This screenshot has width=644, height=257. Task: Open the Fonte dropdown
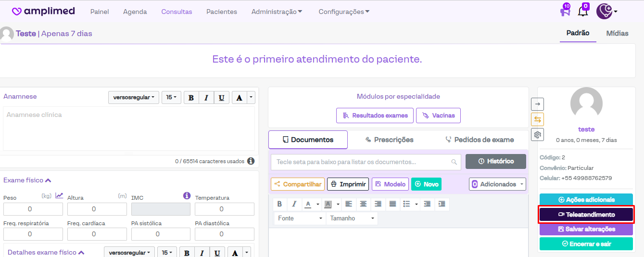[300, 218]
